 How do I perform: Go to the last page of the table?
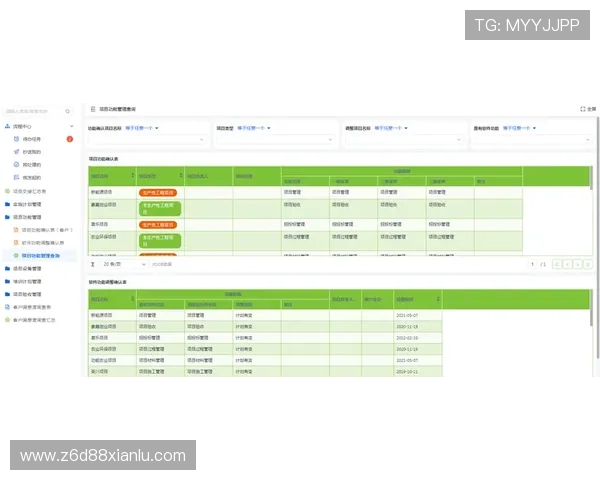tap(588, 264)
